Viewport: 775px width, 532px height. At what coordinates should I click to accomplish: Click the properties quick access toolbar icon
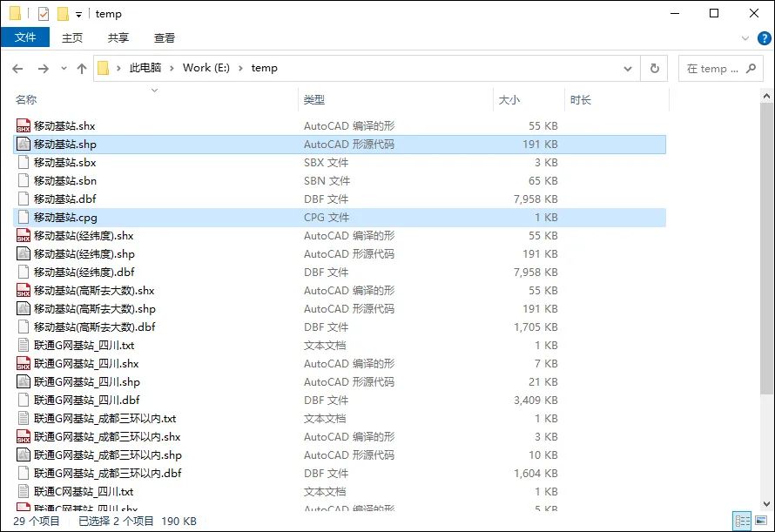click(44, 14)
